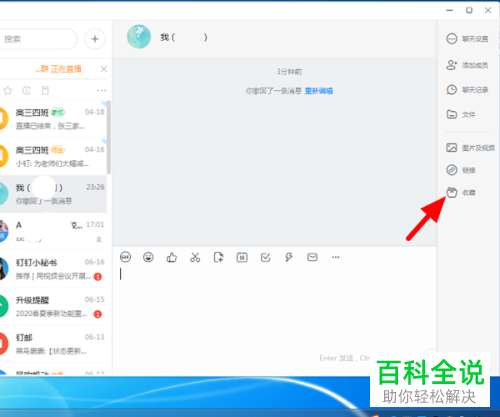
Task: Open the ellipsis menu above conversation list
Action: click(x=101, y=90)
